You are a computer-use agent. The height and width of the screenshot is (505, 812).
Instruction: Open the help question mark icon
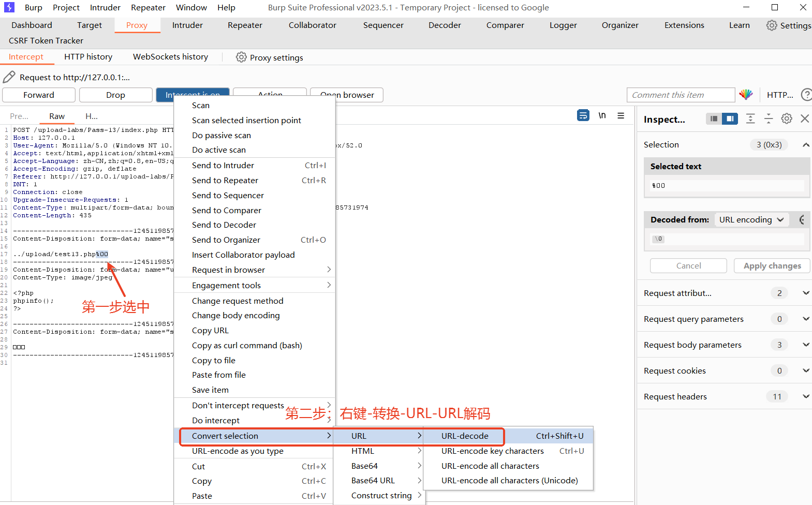[x=806, y=95]
